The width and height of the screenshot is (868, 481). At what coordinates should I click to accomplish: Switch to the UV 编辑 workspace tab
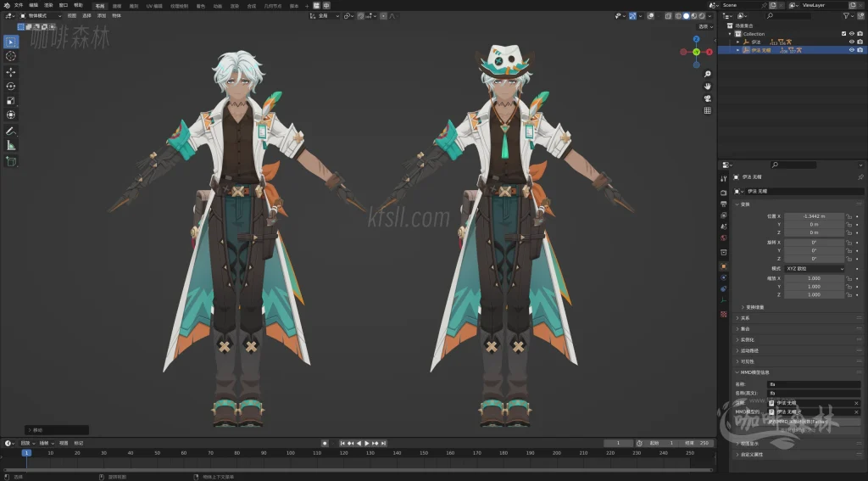[x=154, y=6]
